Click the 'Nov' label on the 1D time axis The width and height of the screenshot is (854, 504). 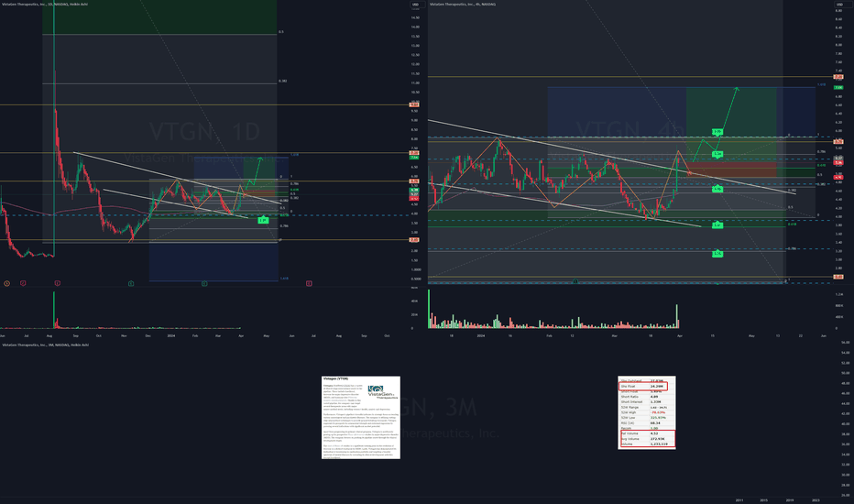coord(124,336)
